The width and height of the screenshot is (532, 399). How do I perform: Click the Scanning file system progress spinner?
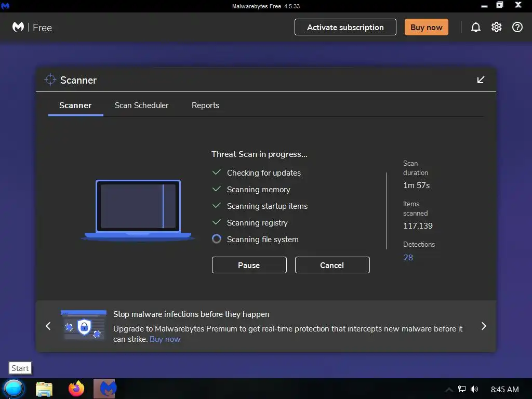217,239
